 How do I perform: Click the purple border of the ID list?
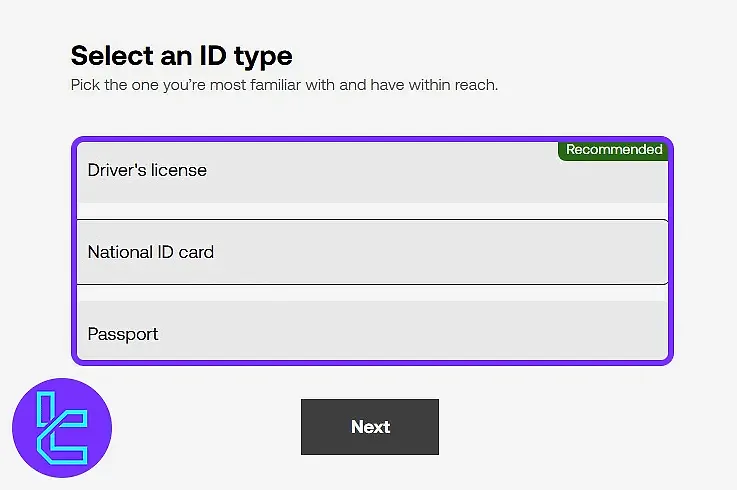coord(73,250)
